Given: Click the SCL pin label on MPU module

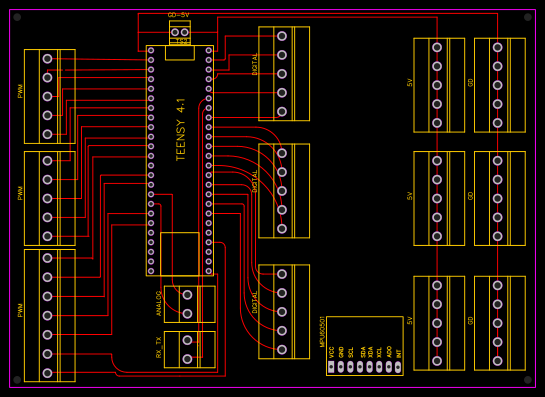Looking at the screenshot, I should point(351,353).
